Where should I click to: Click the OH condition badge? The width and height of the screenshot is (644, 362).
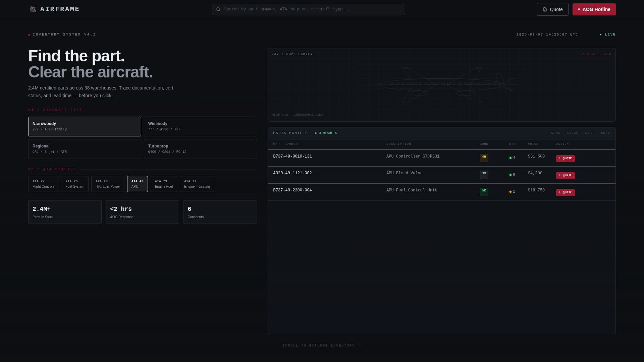tap(484, 158)
